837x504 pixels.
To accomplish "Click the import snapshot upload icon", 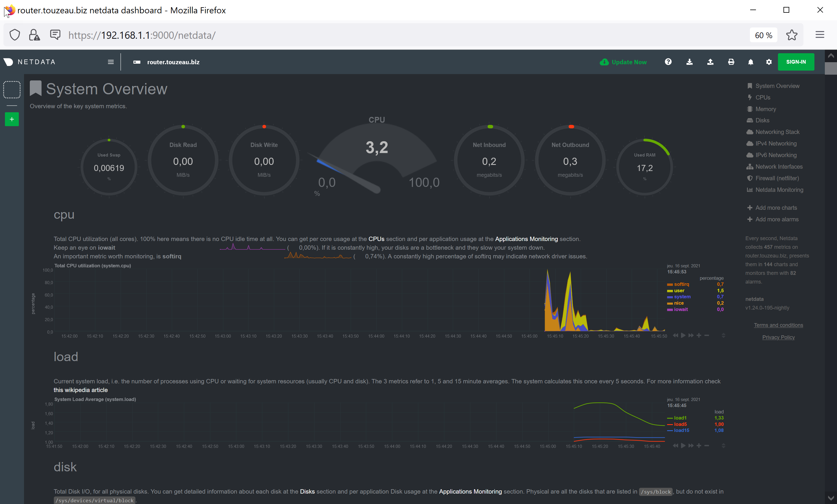I will pos(710,62).
